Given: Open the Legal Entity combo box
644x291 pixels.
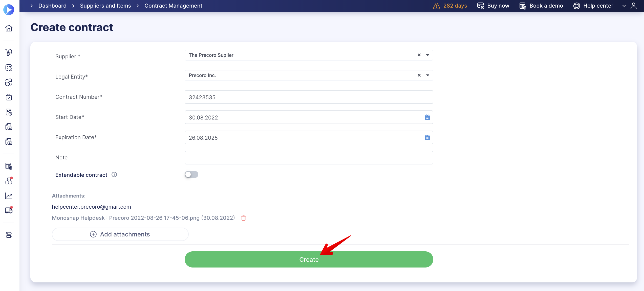Looking at the screenshot, I should tap(309, 75).
